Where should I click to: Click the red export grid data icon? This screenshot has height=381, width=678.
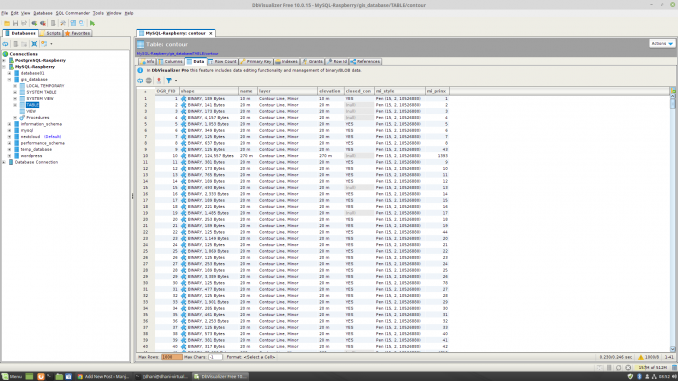tap(159, 80)
